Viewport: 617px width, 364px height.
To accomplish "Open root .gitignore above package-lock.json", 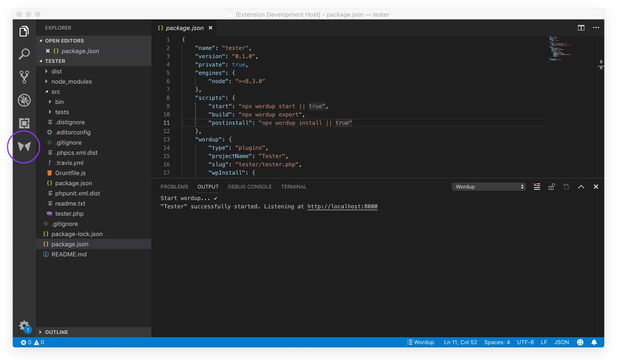I will coord(64,224).
